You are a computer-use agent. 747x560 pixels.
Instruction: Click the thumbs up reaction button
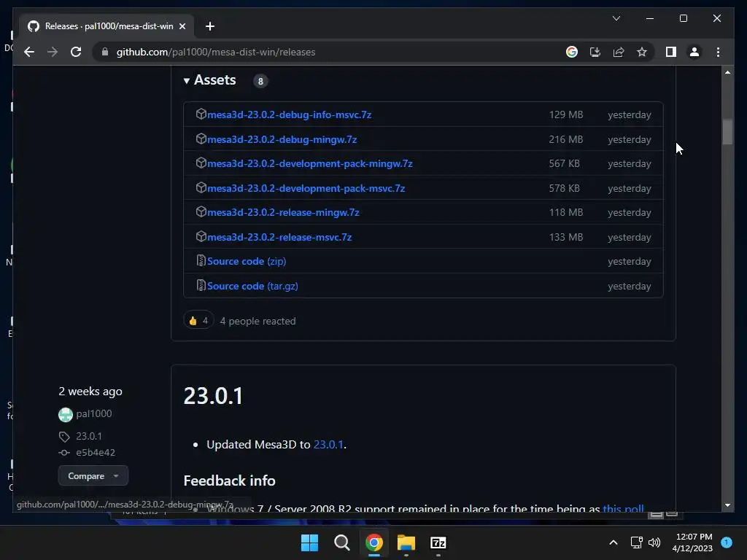(198, 321)
